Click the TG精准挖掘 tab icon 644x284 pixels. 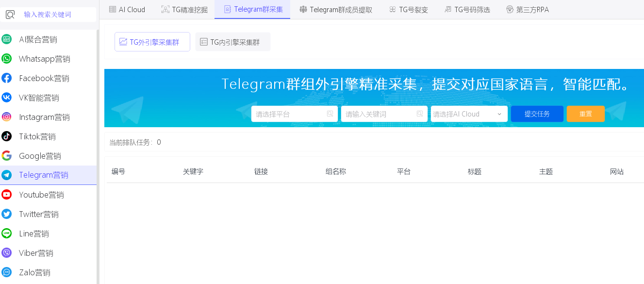point(165,9)
